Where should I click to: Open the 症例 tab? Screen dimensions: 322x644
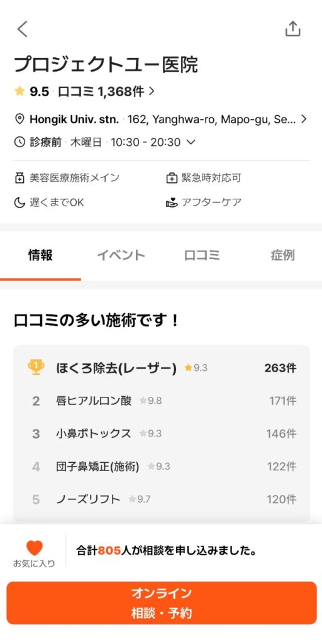click(282, 255)
